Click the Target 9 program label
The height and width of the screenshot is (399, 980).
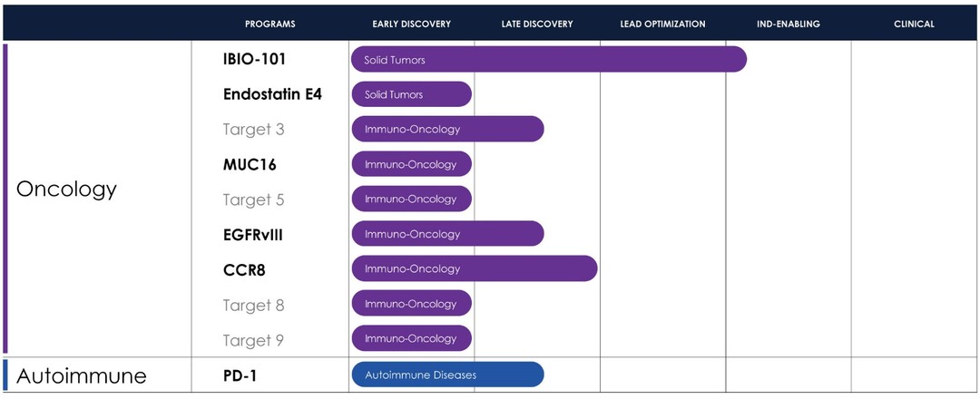click(x=253, y=339)
